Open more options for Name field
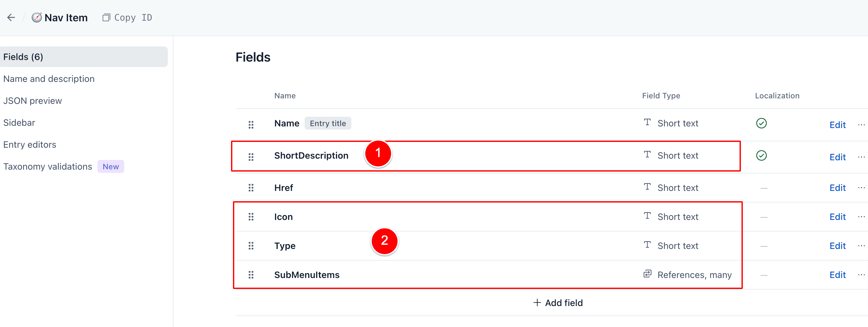Viewport: 868px width, 327px height. [x=861, y=124]
